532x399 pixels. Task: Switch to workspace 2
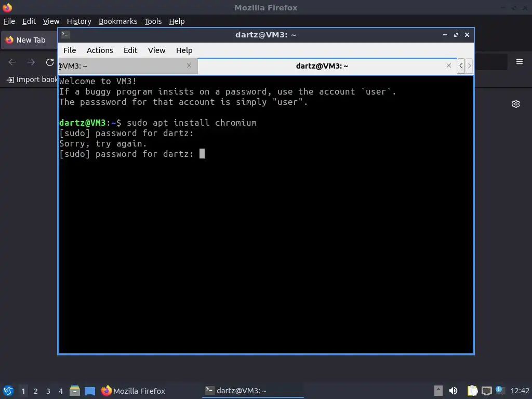[x=36, y=391]
